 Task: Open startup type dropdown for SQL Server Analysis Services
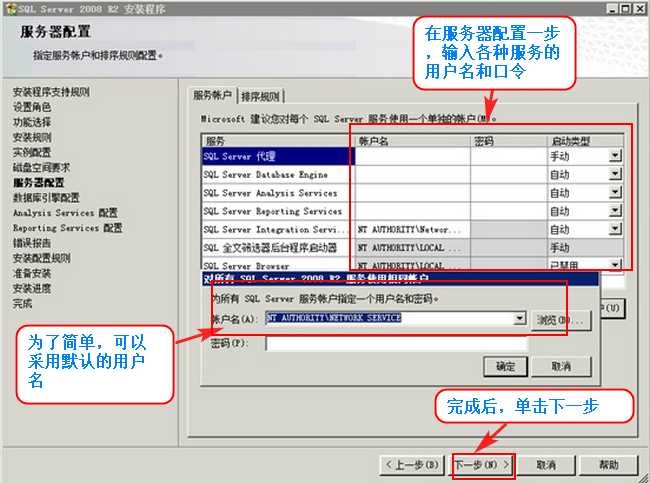click(x=616, y=192)
